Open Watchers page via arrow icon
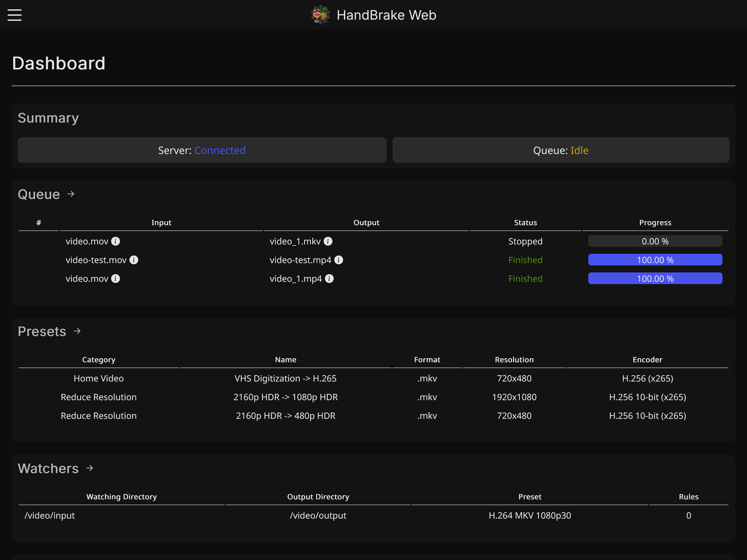Viewport: 747px width, 560px height. click(x=90, y=468)
